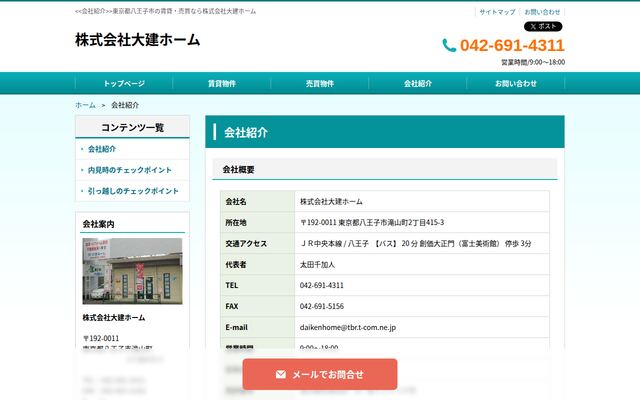Click the 株式会社大建ホーム site title
The width and height of the screenshot is (640, 400).
tap(138, 40)
